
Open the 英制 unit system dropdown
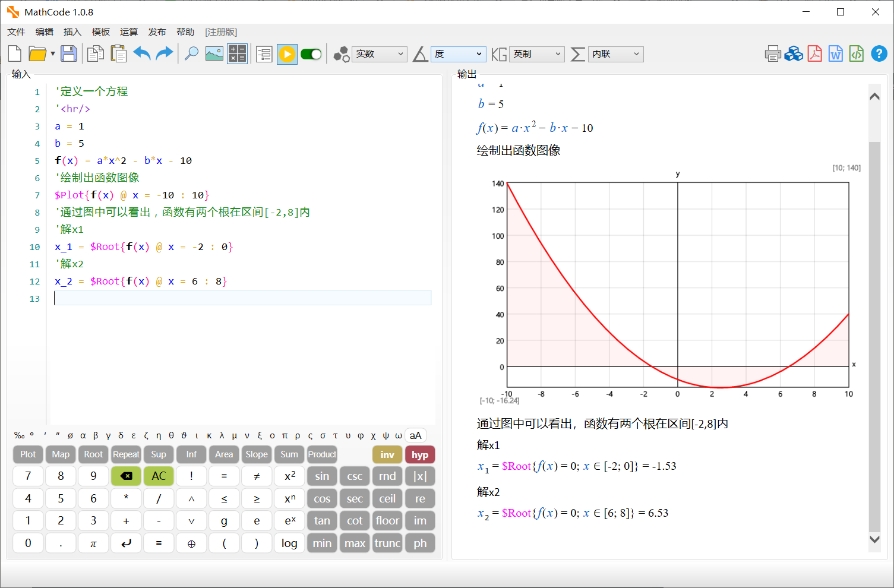537,54
